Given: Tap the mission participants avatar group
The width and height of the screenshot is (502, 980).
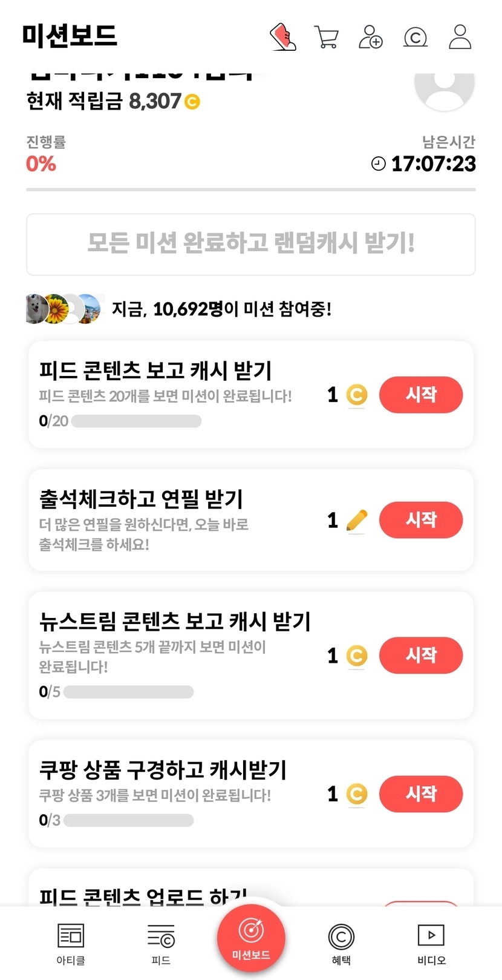Looking at the screenshot, I should pyautogui.click(x=63, y=309).
